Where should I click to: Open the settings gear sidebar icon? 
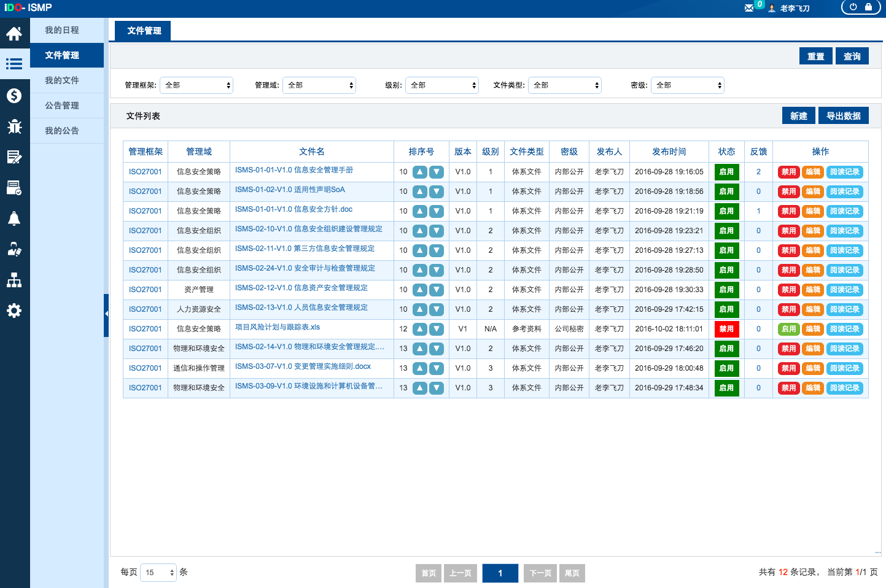click(14, 311)
